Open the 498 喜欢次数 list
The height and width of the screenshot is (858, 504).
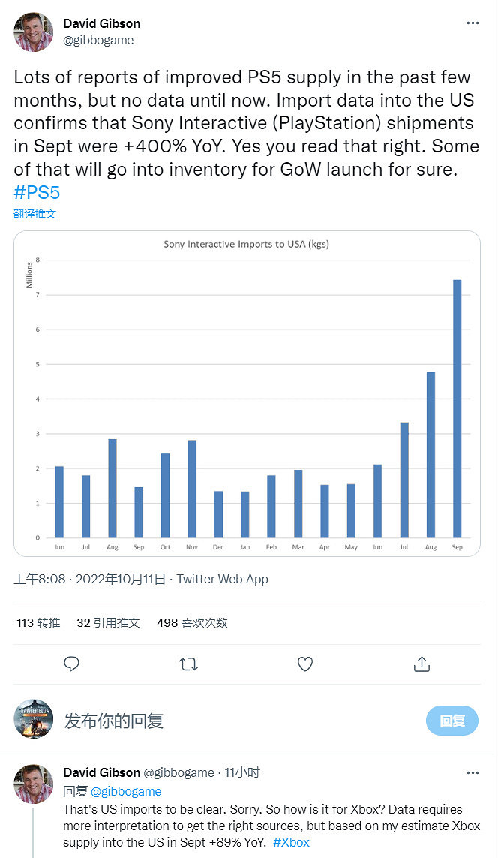pyautogui.click(x=190, y=622)
